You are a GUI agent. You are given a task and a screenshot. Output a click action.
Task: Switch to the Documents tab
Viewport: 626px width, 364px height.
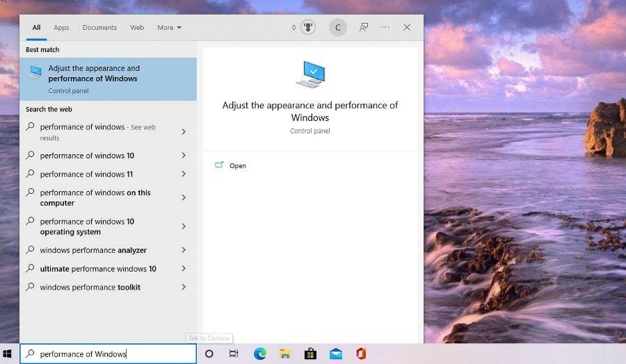[x=99, y=28]
